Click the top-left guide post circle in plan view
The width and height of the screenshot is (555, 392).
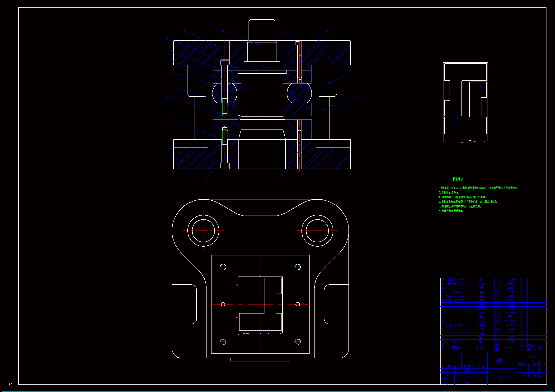(203, 231)
